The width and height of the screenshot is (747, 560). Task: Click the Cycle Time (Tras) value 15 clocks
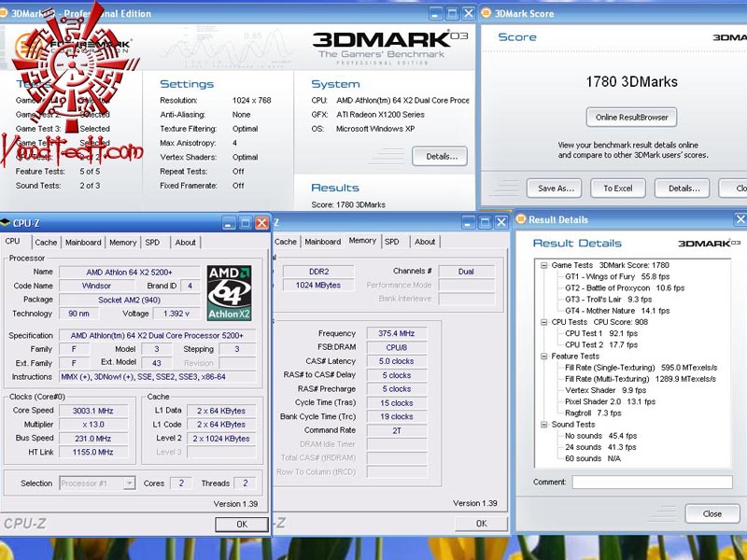[396, 403]
